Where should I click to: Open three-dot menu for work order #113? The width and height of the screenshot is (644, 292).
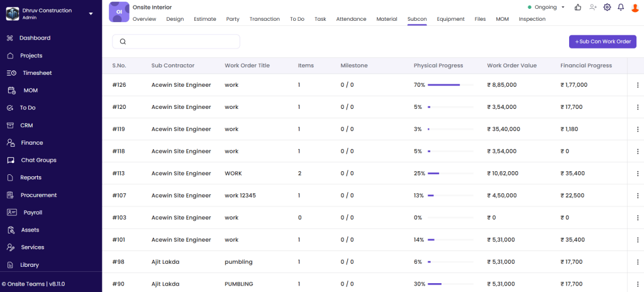636,173
